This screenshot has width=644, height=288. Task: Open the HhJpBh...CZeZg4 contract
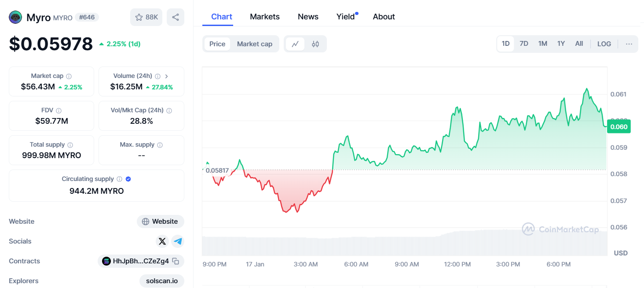[141, 261]
